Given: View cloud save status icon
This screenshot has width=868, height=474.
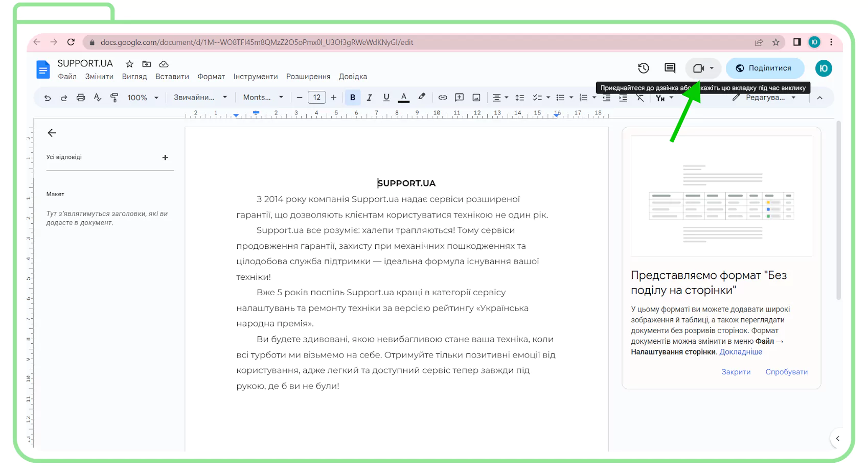Looking at the screenshot, I should coord(164,64).
